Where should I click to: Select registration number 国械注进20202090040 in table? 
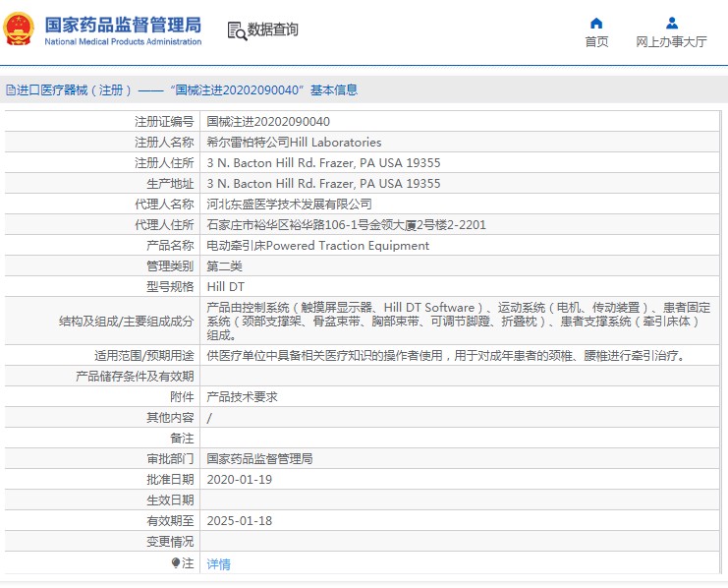[x=267, y=122]
